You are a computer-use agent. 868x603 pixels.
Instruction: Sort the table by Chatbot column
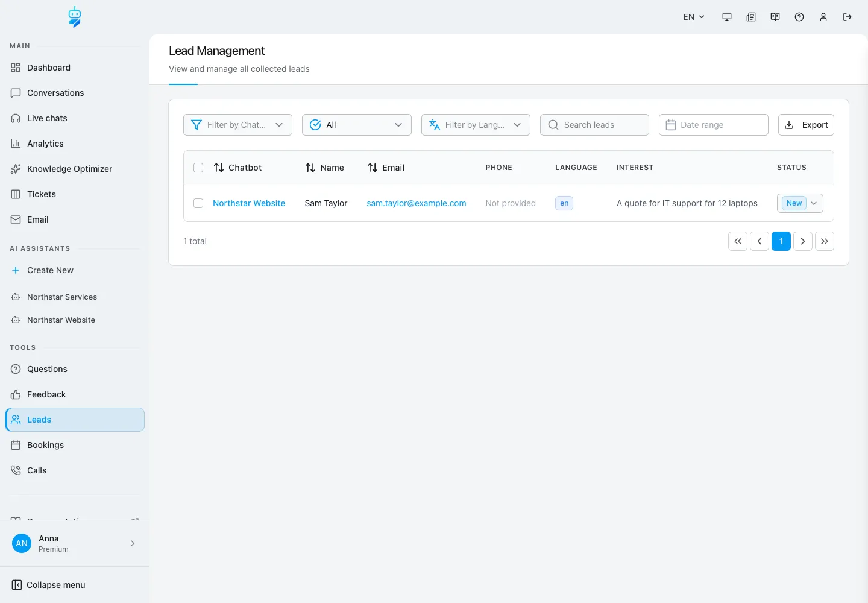point(237,168)
